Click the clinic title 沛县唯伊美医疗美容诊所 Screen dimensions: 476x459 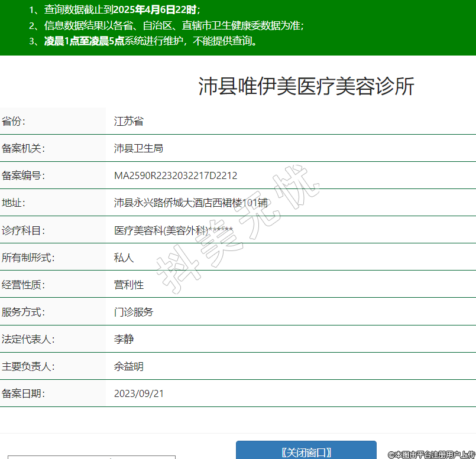306,86
